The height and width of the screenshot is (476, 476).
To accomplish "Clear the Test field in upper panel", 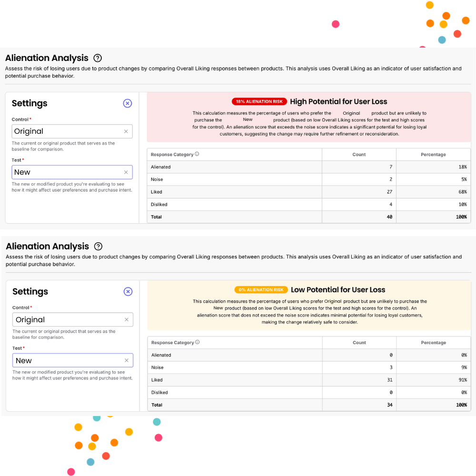I will [x=126, y=172].
